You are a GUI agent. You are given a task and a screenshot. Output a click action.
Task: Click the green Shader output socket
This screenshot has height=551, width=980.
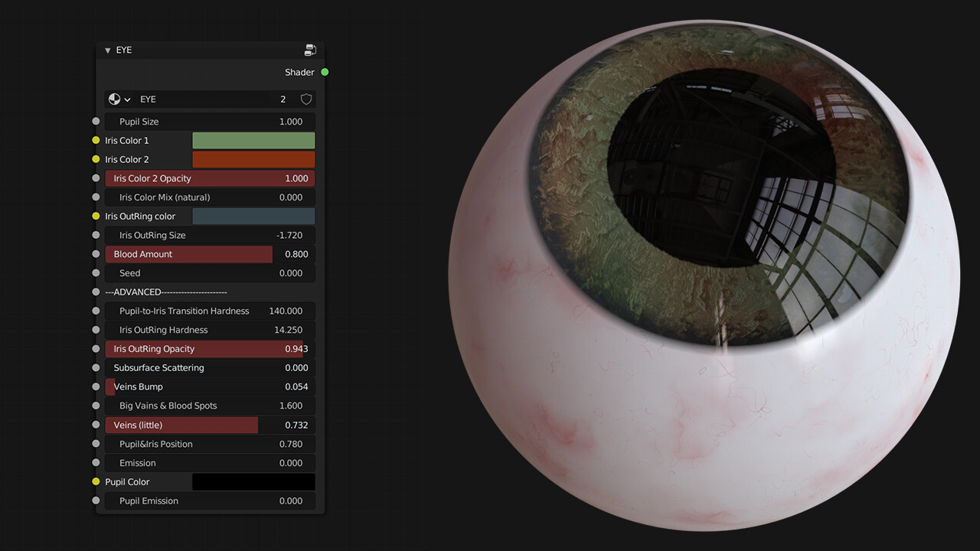[324, 72]
